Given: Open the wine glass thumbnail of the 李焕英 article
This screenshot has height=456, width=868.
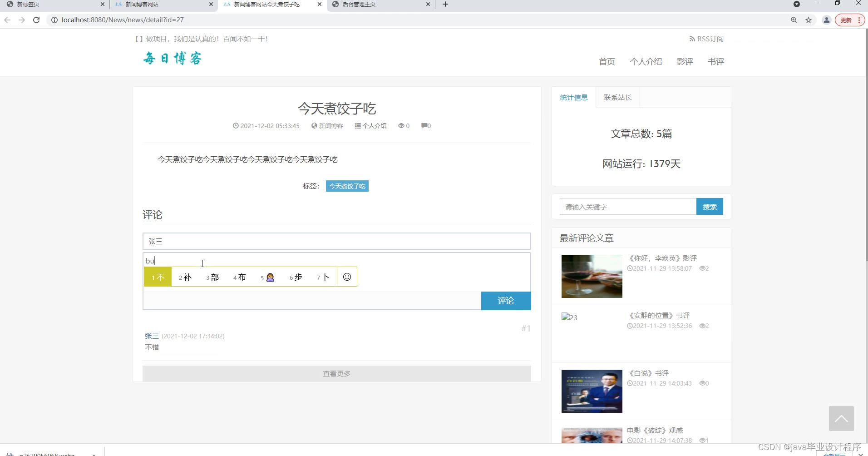Looking at the screenshot, I should click(592, 276).
